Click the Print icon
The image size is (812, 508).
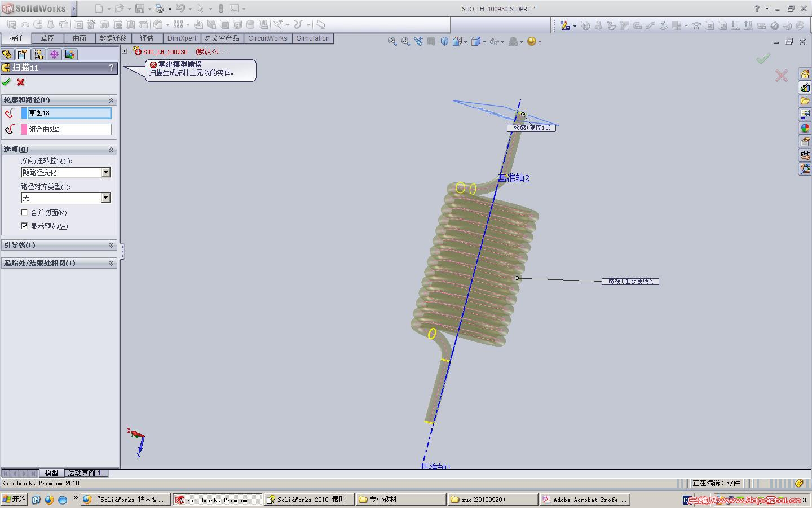pos(160,8)
